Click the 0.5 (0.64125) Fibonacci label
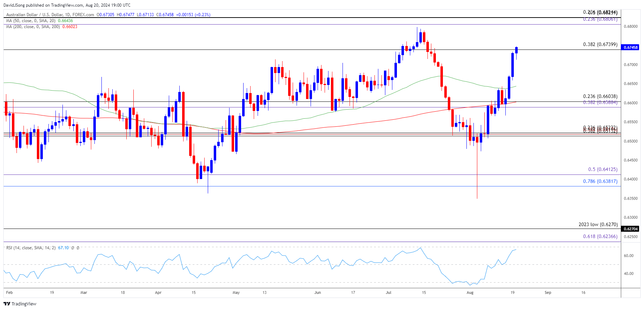 point(603,169)
